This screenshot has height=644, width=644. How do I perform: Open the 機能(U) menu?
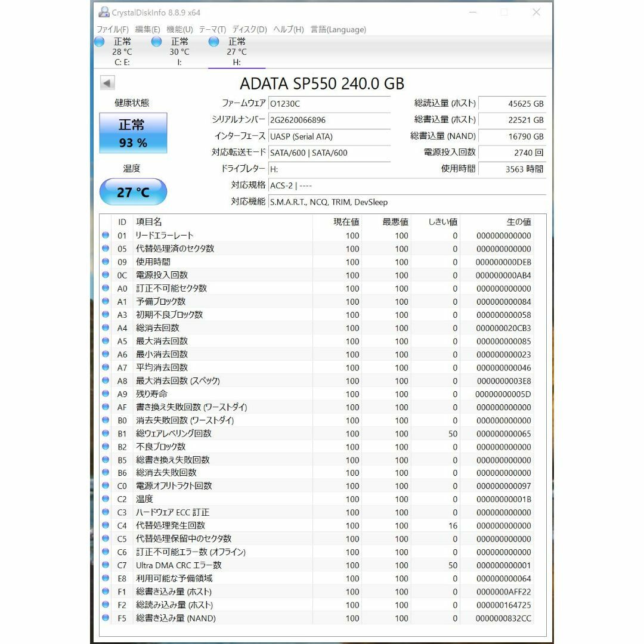179,30
